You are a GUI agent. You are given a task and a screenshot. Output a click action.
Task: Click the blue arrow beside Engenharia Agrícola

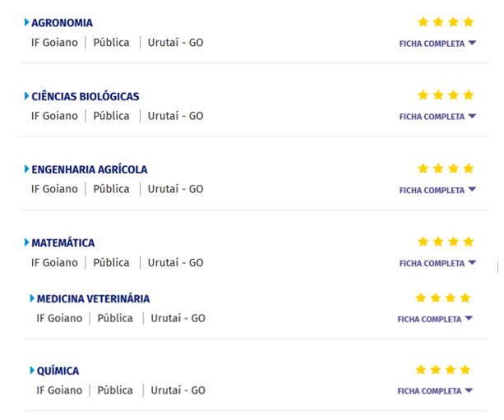click(26, 169)
